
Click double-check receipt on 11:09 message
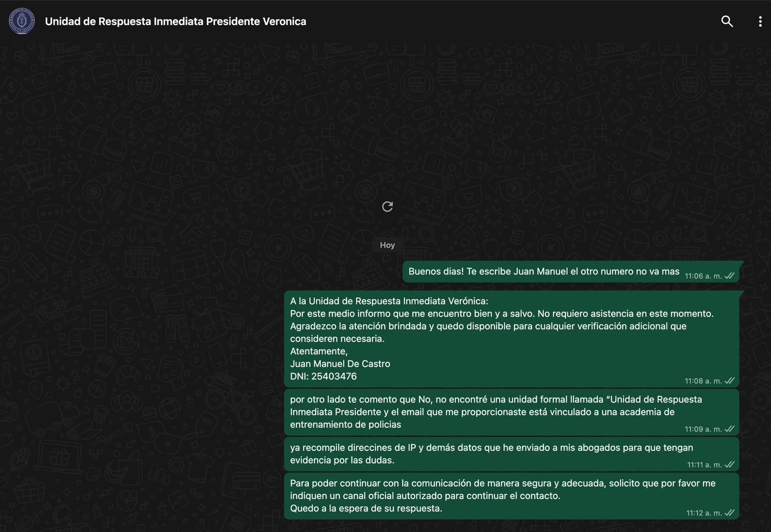click(x=729, y=429)
